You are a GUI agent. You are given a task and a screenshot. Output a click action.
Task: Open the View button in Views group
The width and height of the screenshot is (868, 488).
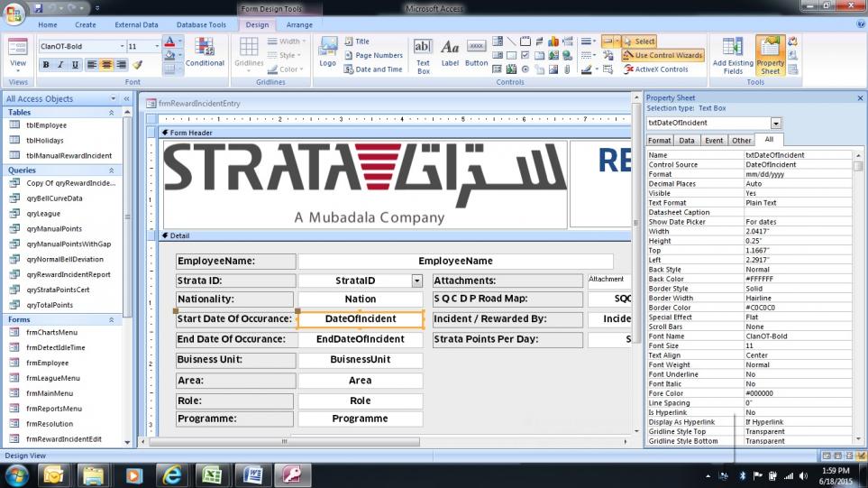pyautogui.click(x=17, y=54)
